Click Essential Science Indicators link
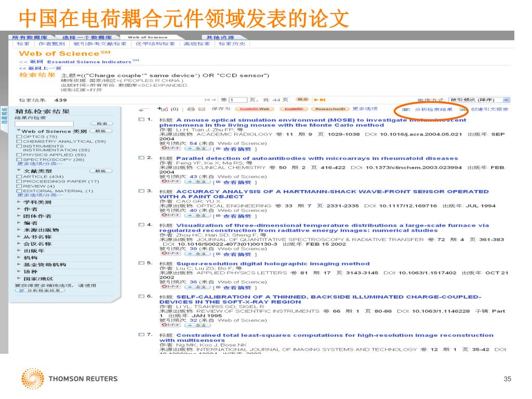 [x=89, y=62]
